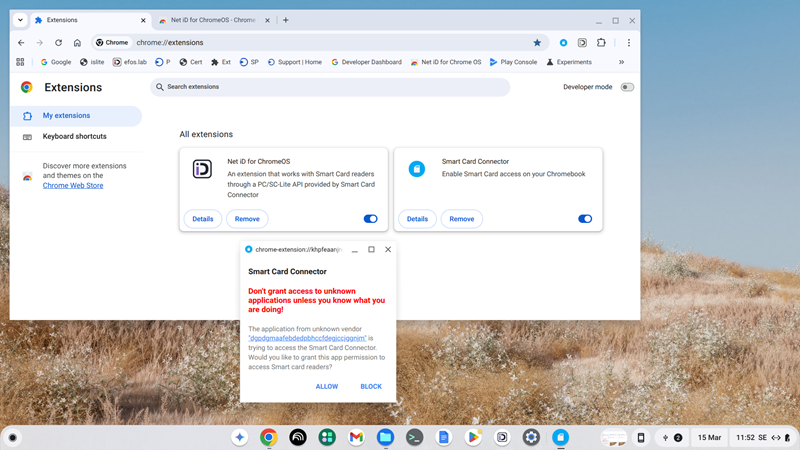
Task: Open the Chrome Web Store link
Action: tap(73, 186)
